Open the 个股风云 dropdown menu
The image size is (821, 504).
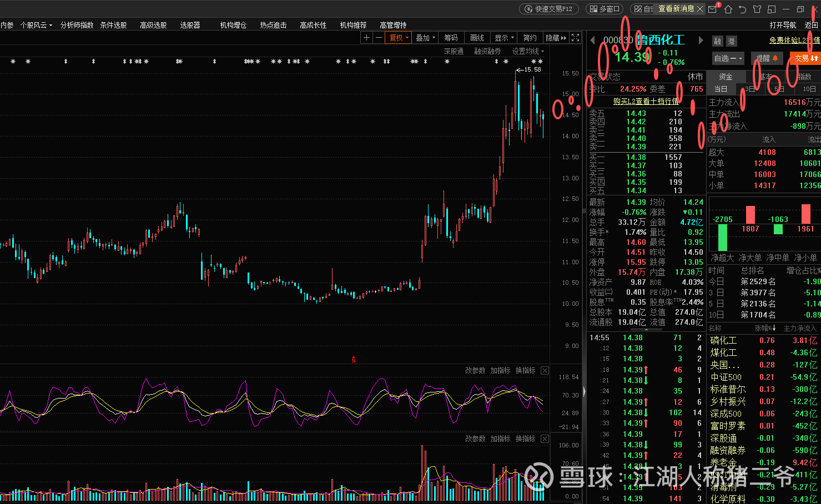coord(36,25)
